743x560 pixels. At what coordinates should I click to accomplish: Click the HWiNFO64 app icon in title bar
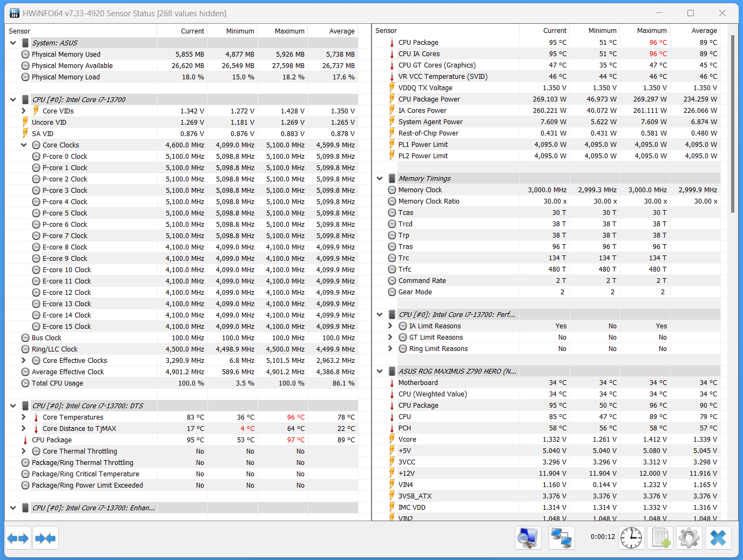(x=15, y=13)
